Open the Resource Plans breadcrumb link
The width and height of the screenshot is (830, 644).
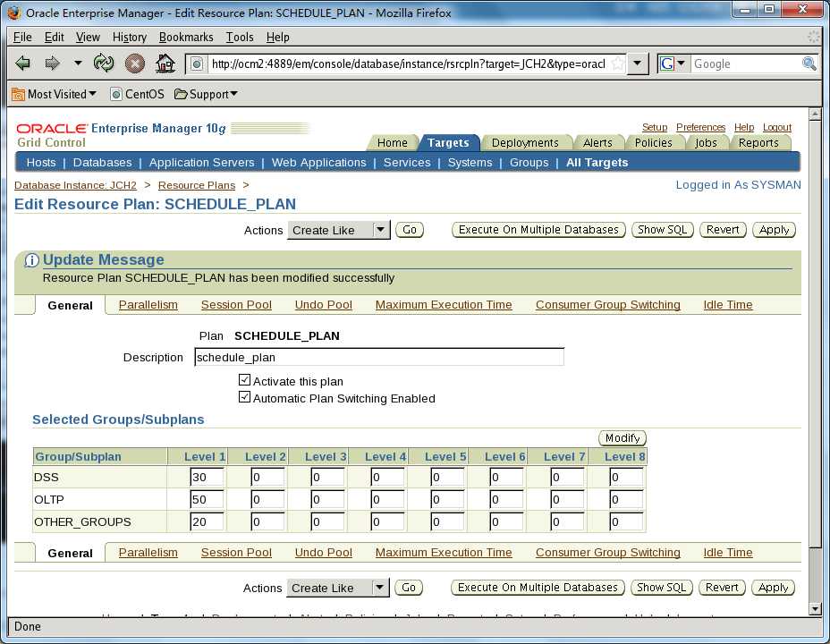pyautogui.click(x=197, y=185)
